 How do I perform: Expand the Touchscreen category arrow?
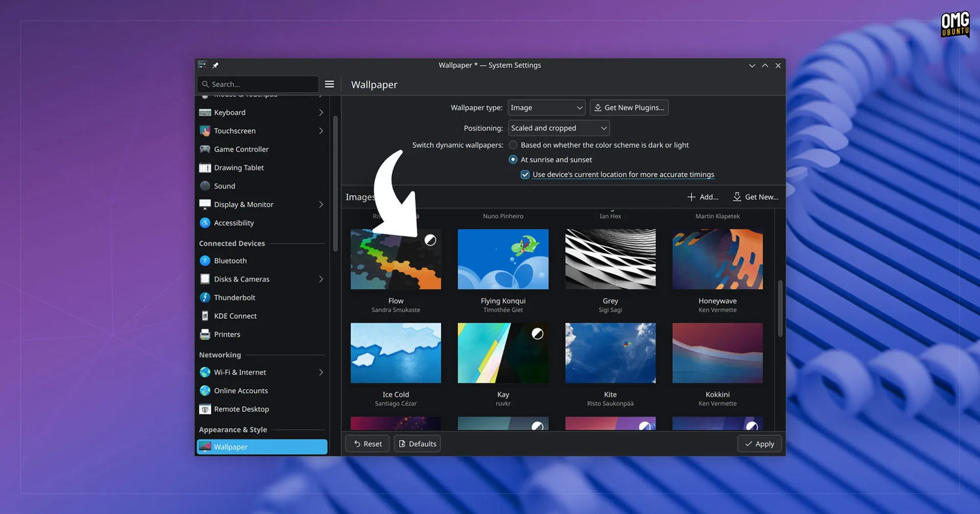pyautogui.click(x=321, y=131)
